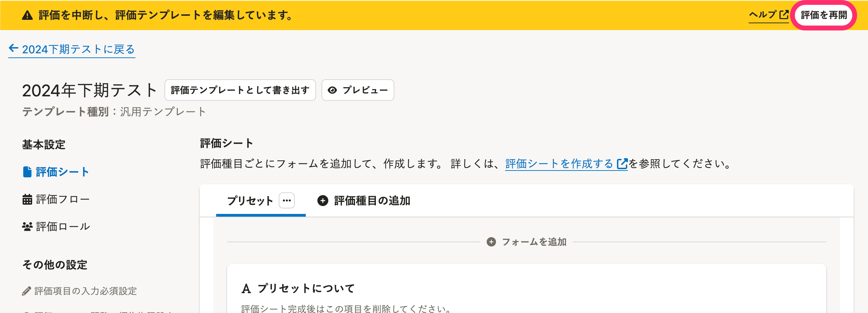Click the back arrow icon

click(x=13, y=49)
